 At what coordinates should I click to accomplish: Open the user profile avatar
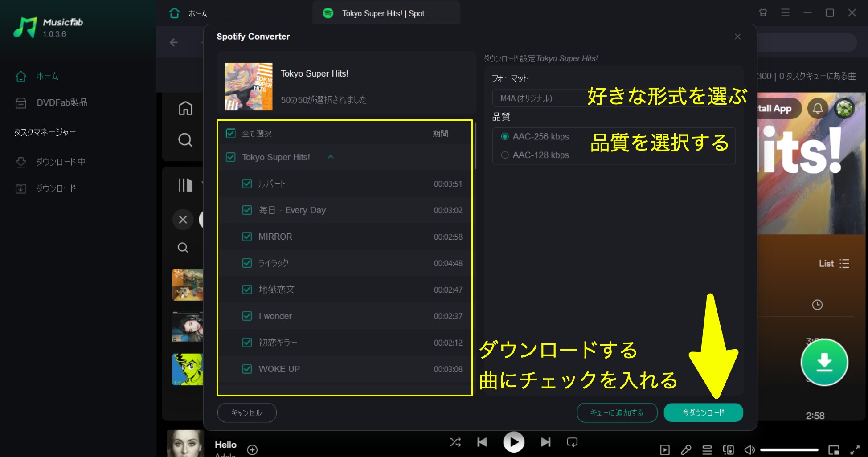tap(844, 108)
